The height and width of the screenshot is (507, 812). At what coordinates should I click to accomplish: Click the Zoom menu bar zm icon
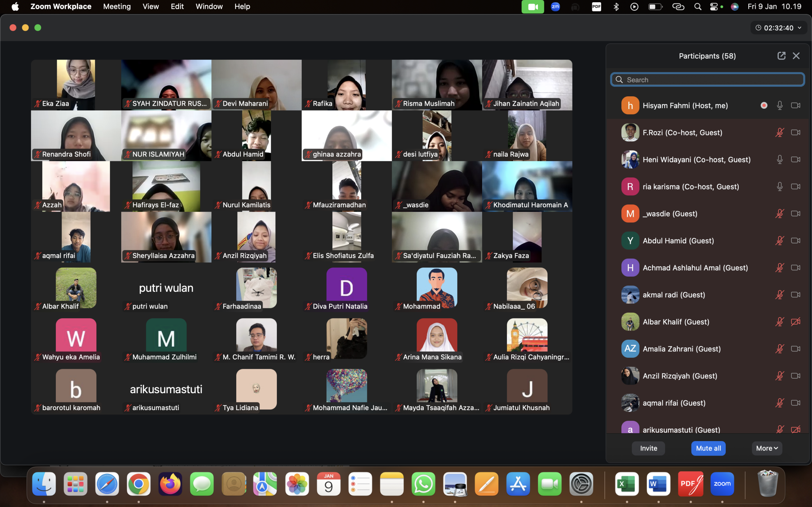555,7
